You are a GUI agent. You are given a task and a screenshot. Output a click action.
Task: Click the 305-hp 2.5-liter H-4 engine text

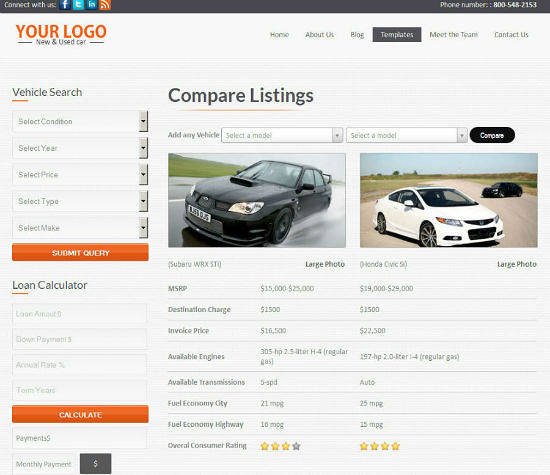click(x=304, y=356)
